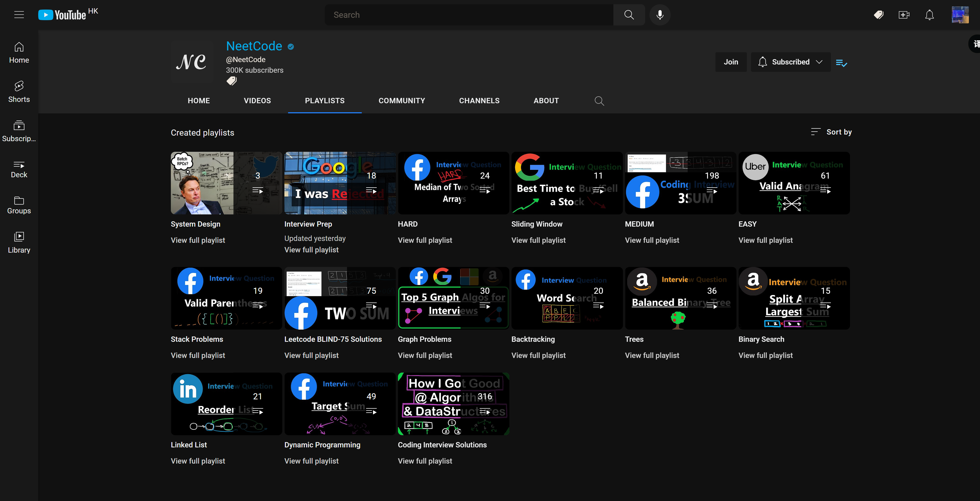This screenshot has height=501, width=980.
Task: Switch to the COMMUNITY tab
Action: (x=402, y=101)
